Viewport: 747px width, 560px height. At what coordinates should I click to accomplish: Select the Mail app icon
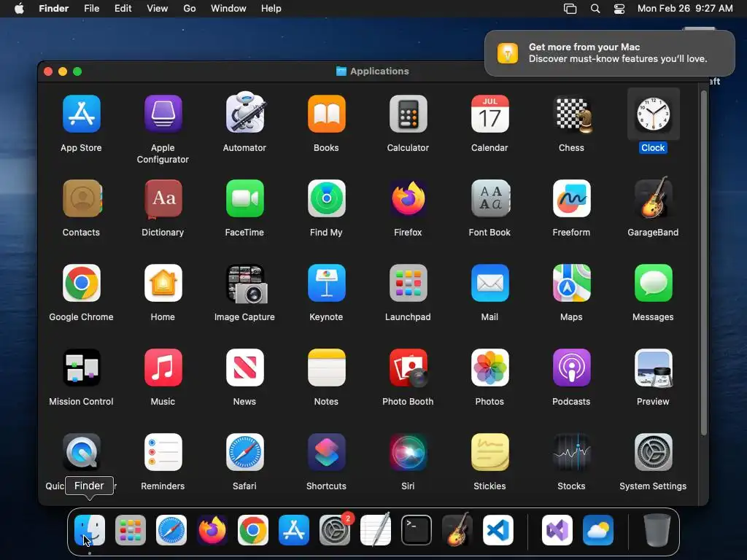(489, 283)
